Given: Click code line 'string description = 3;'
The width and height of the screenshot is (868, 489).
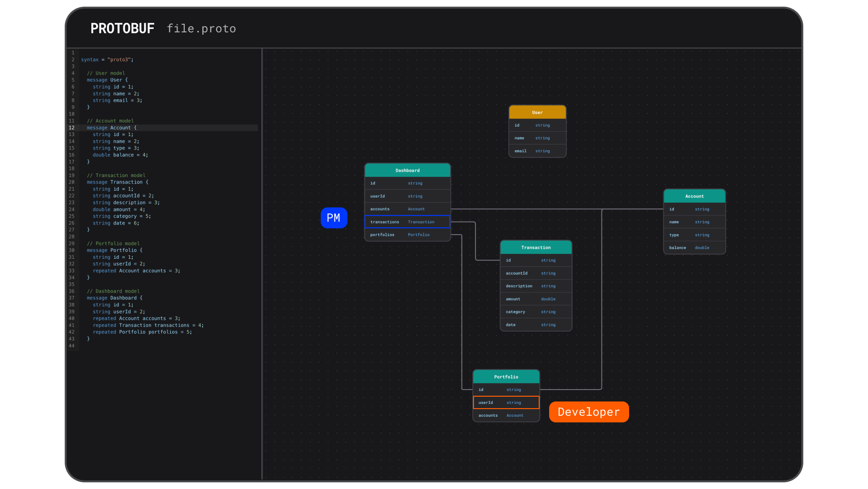Looking at the screenshot, I should coord(126,202).
